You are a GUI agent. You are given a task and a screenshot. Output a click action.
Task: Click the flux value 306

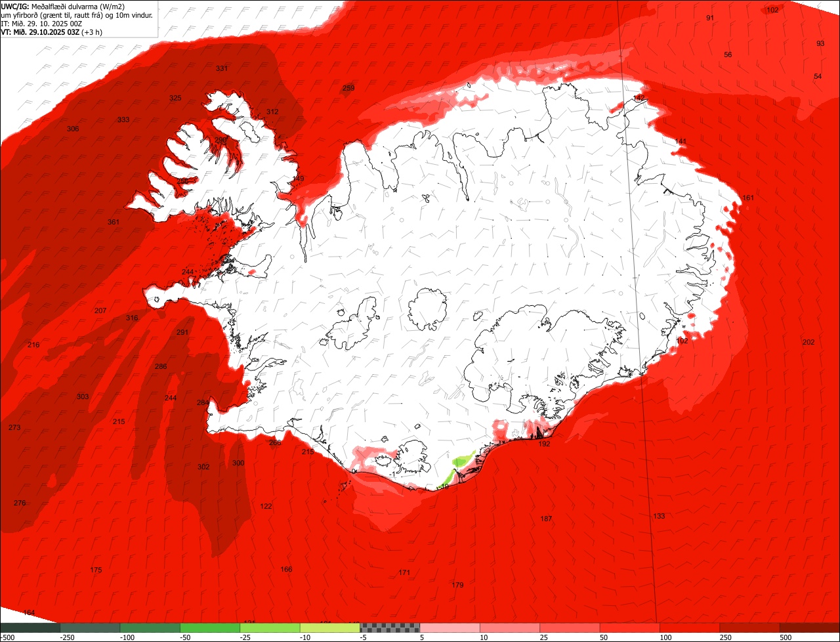[x=73, y=129]
